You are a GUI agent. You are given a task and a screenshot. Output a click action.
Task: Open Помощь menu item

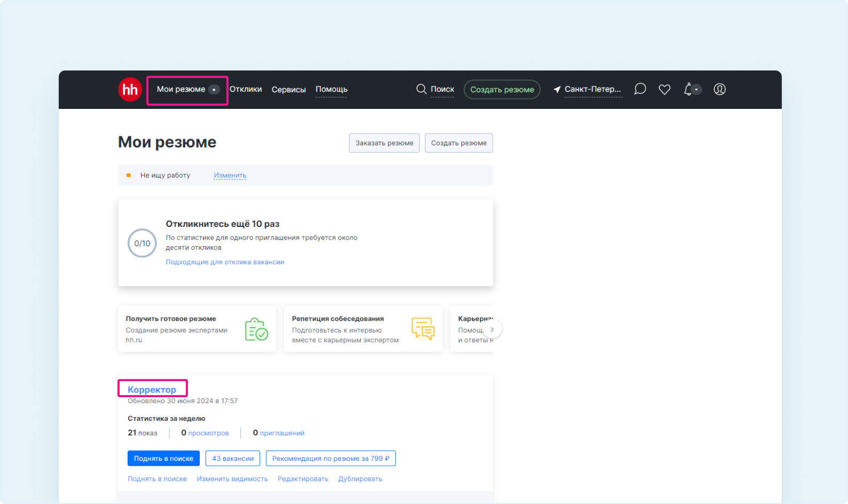tap(332, 89)
